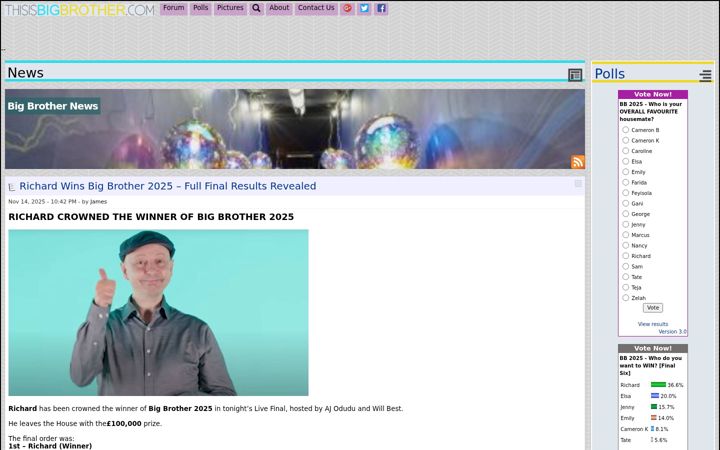The image size is (720, 450).
Task: Select Cameron K radio option
Action: point(625,141)
